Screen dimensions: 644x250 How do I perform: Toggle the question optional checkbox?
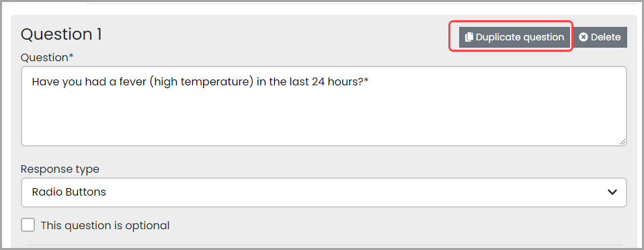[x=28, y=225]
